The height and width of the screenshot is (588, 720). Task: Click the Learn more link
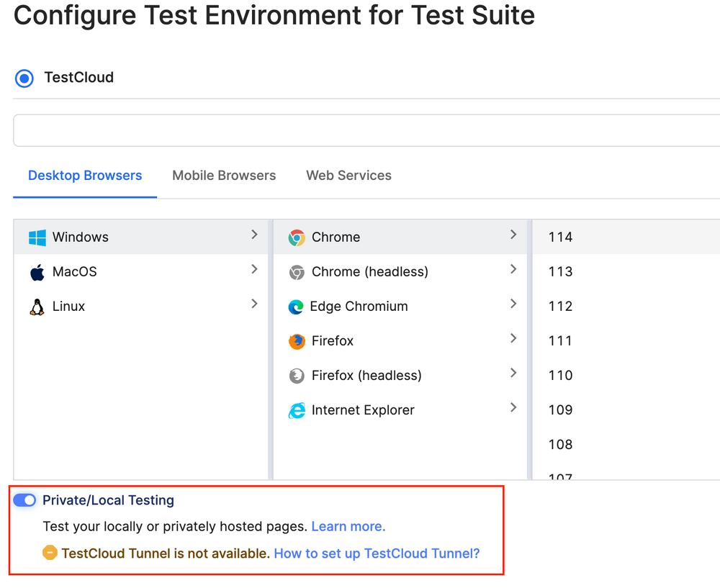348,526
